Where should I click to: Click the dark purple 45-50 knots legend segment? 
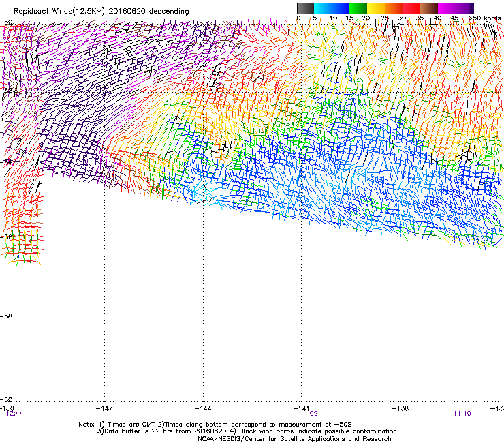point(464,8)
